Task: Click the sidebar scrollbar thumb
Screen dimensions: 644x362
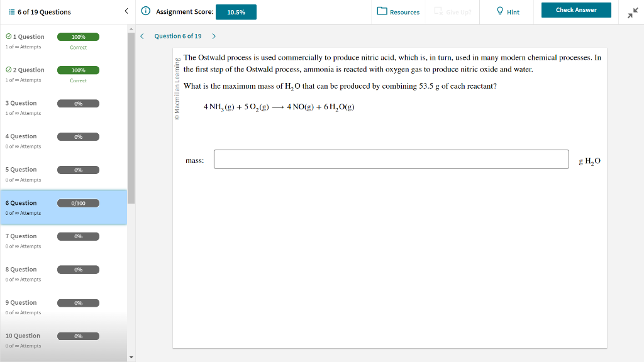Action: pos(131,118)
